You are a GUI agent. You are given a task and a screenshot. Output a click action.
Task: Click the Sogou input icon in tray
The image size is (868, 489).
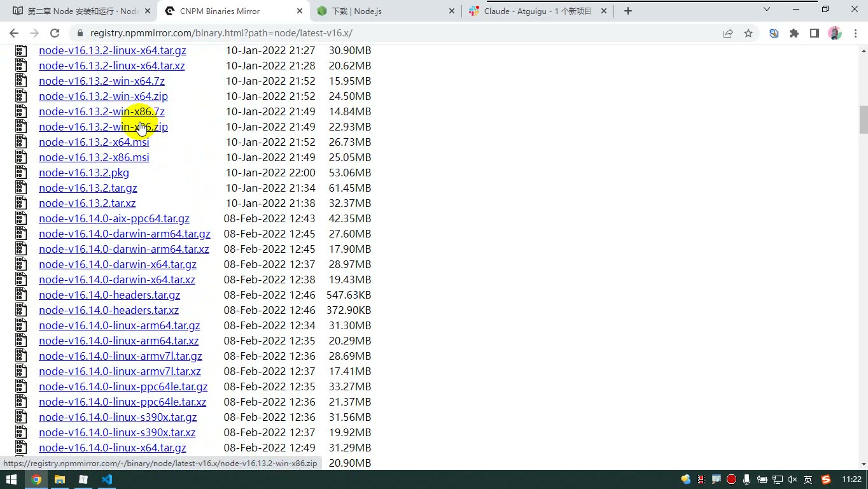(826, 479)
